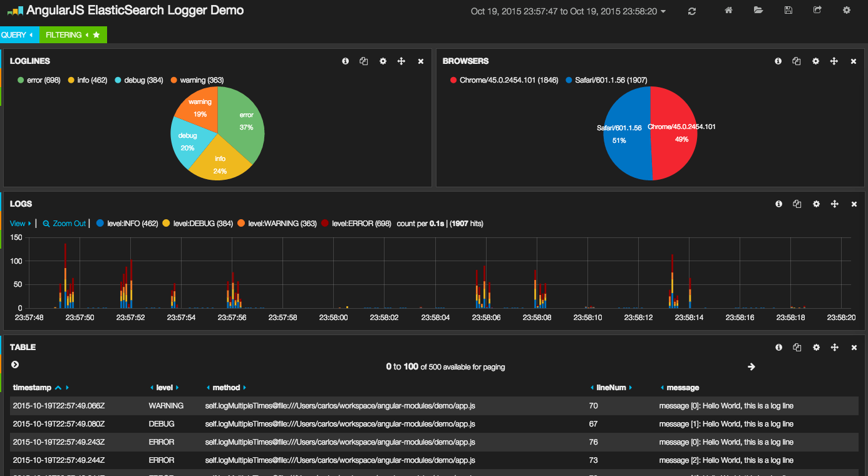
Task: Open row with timestamp 2015-10-19T22:57:49.066Z
Action: (x=434, y=406)
